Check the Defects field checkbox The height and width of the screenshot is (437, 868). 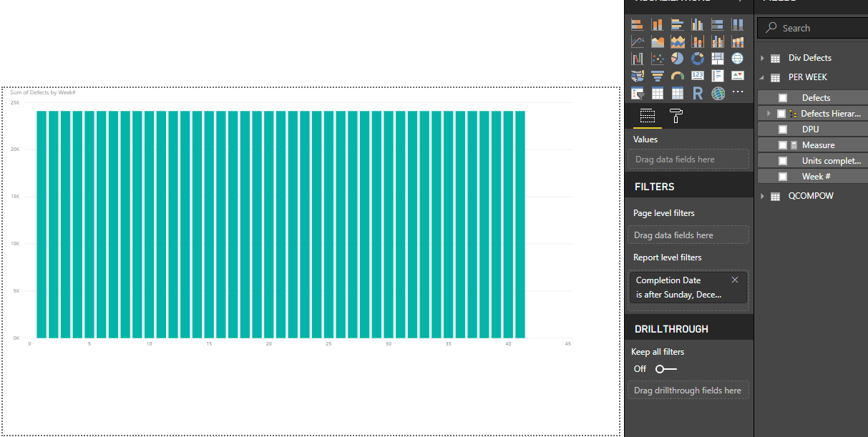click(783, 98)
